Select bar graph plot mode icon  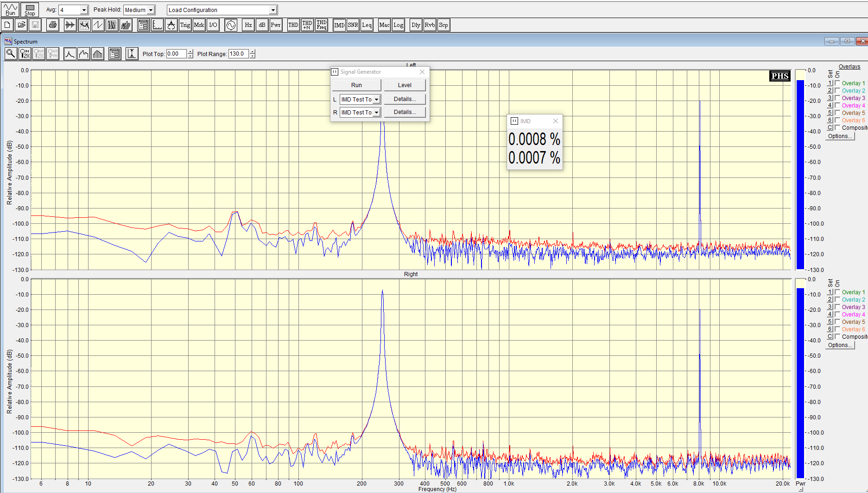98,54
